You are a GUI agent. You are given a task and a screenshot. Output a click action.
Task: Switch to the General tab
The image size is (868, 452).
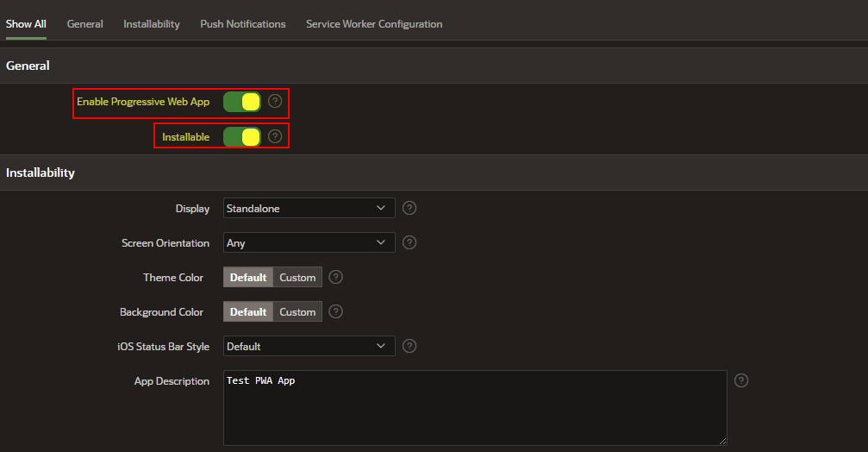[84, 24]
